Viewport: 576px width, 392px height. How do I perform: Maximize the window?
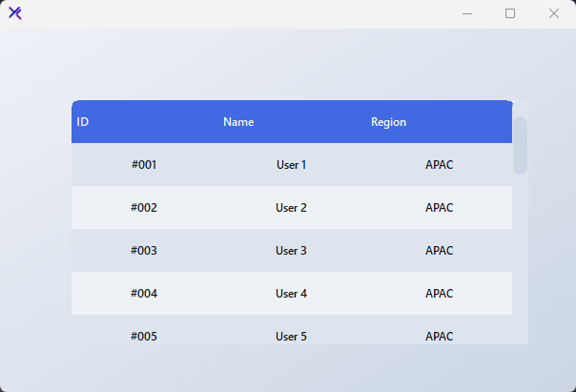[x=510, y=13]
